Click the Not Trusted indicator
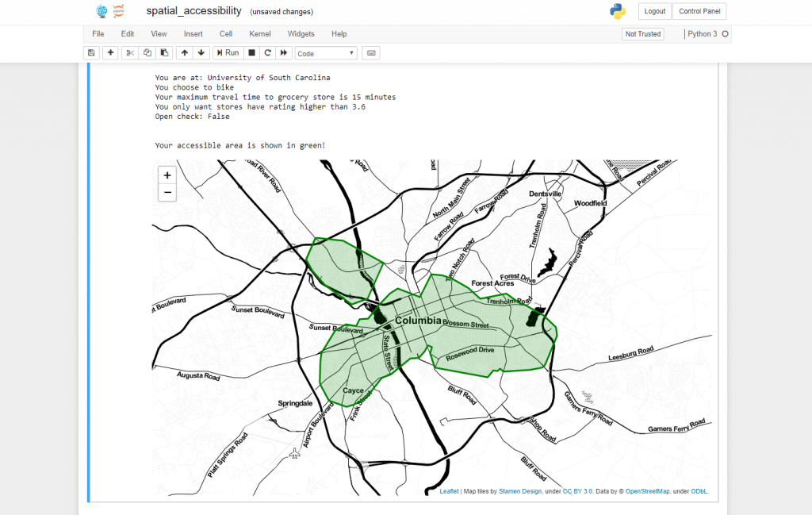 coord(642,34)
